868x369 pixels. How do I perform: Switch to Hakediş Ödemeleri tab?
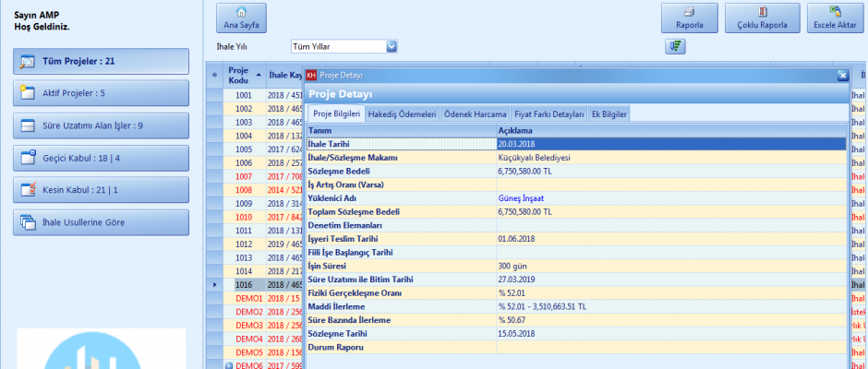(402, 114)
